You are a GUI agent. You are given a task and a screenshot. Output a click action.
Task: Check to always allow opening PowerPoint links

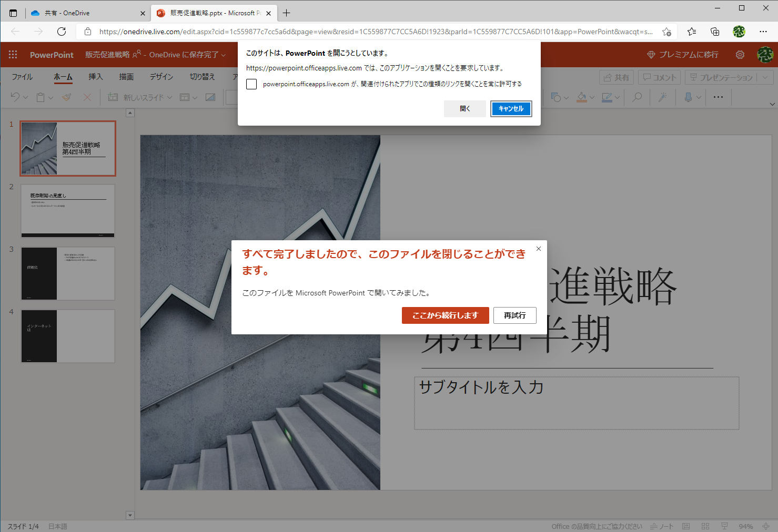point(251,84)
